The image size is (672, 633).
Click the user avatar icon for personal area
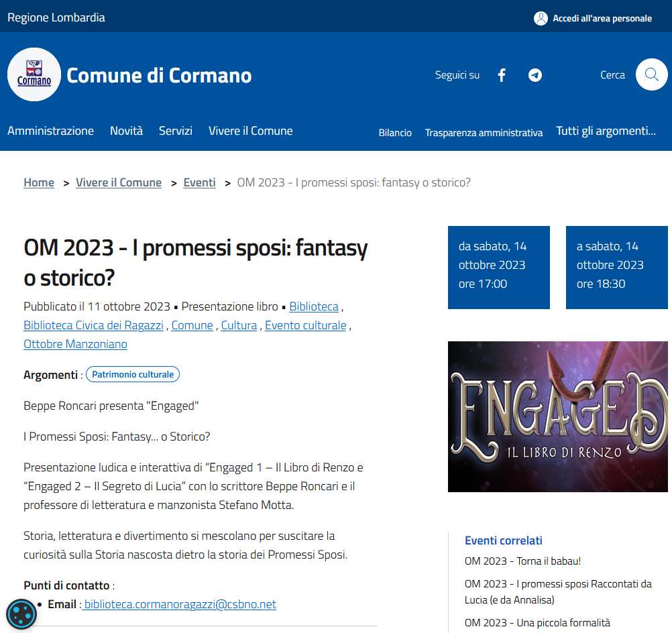[x=541, y=18]
